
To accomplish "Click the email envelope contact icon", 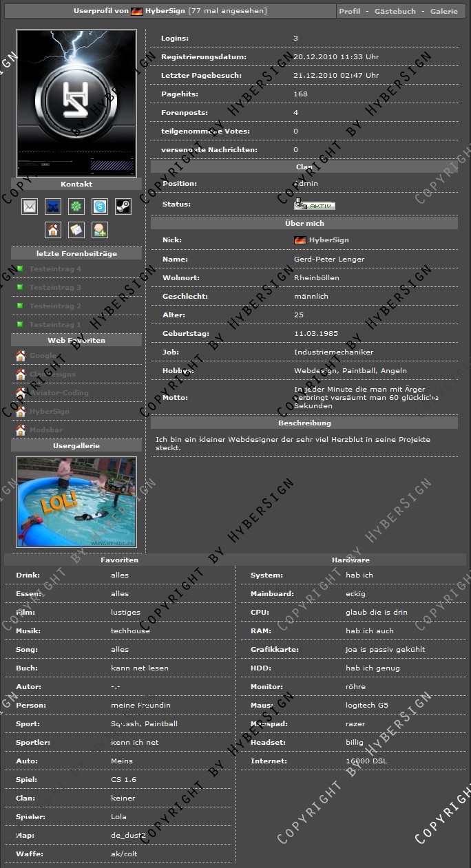I will 30,206.
